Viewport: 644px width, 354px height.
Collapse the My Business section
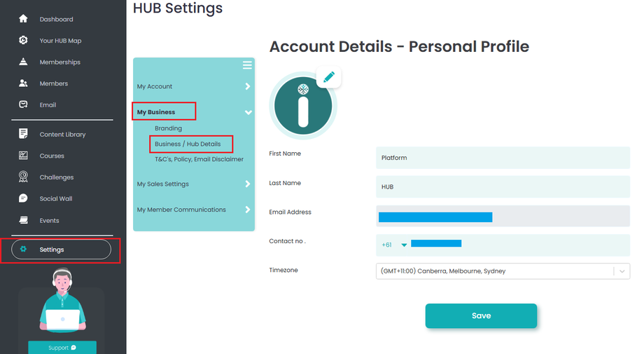[248, 112]
